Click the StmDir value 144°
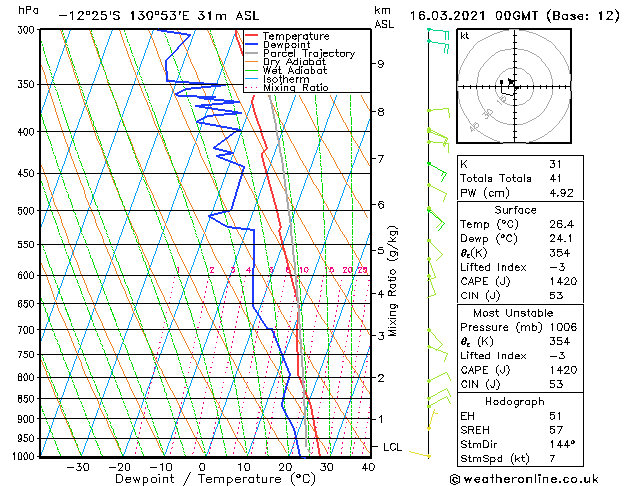Screen dimensions: 629x486 562,444
